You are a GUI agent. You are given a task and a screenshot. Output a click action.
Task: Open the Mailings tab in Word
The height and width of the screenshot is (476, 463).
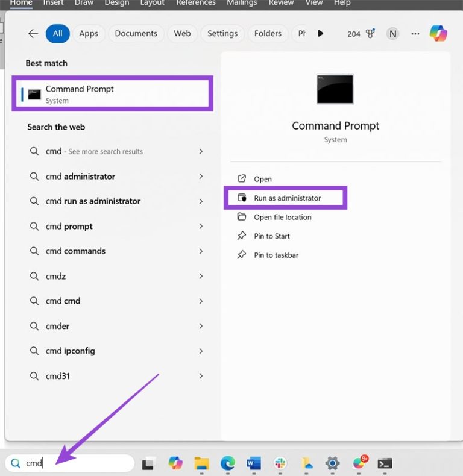[x=242, y=3]
